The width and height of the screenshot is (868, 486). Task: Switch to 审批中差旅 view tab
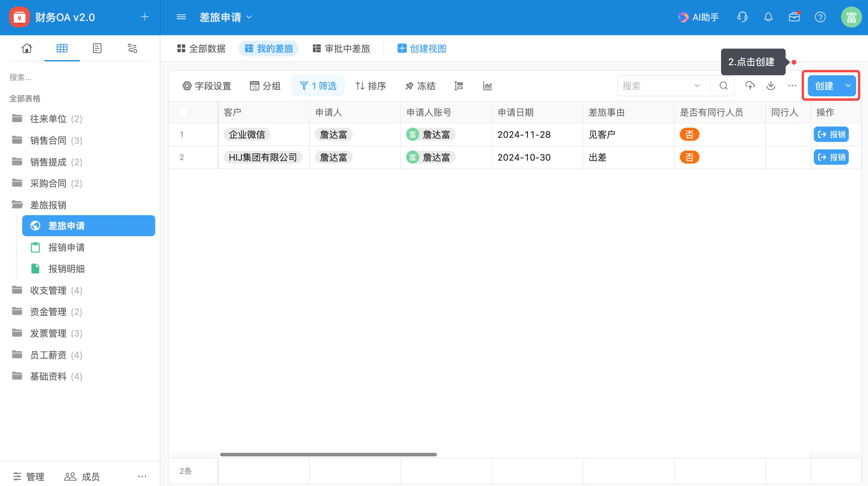pos(341,49)
